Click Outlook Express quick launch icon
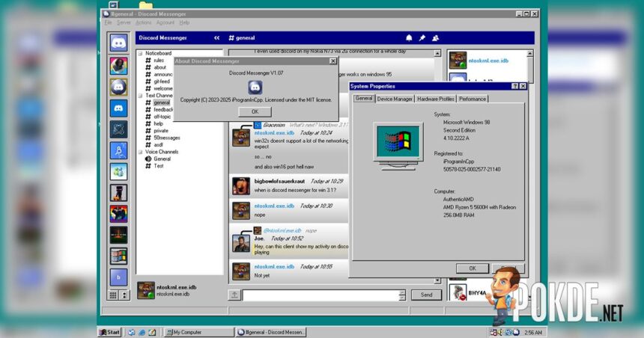Screen dimensions: 644x338 tap(132, 332)
